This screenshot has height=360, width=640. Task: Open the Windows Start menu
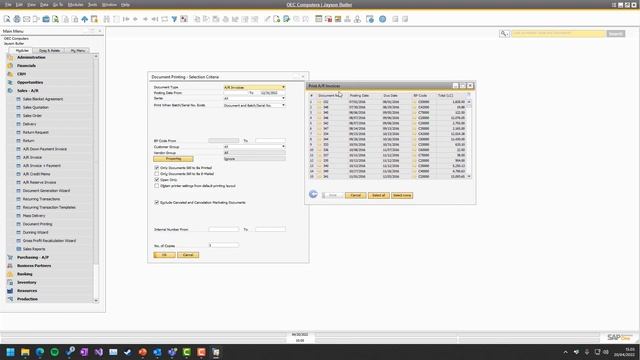10,352
